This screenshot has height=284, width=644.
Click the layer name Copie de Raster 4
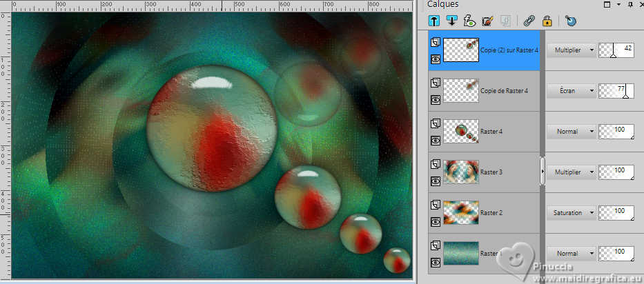pos(504,91)
